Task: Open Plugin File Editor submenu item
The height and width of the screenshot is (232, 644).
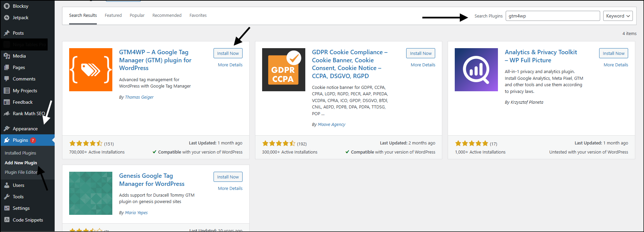Action: click(x=21, y=172)
